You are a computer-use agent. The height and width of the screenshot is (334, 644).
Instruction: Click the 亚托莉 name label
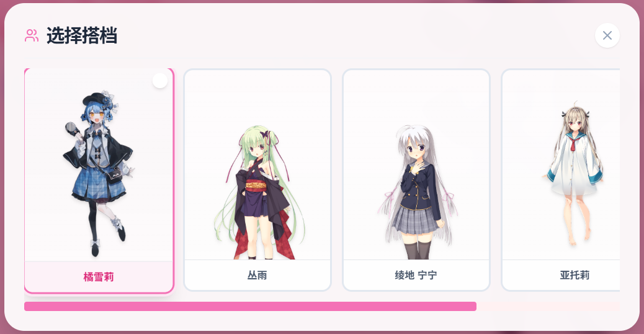tap(575, 275)
